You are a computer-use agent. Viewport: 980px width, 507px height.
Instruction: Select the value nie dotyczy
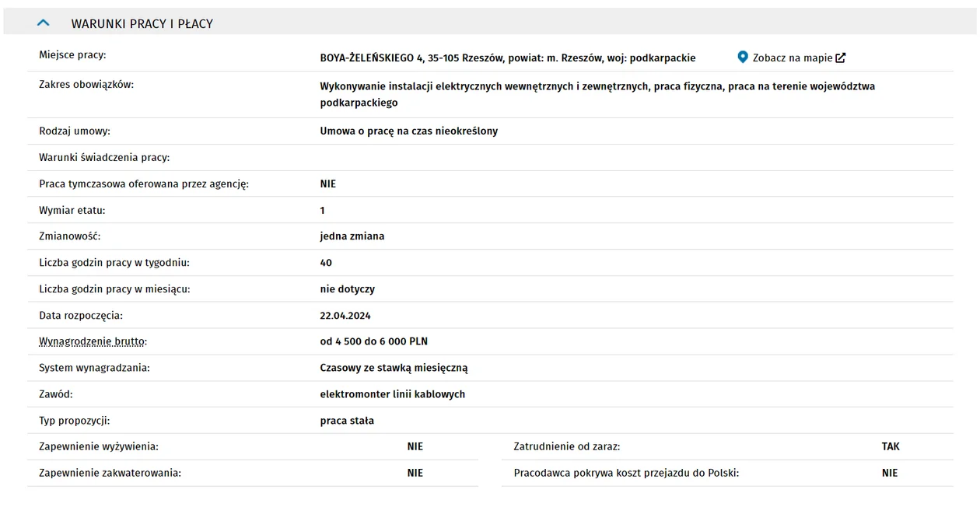pos(348,288)
